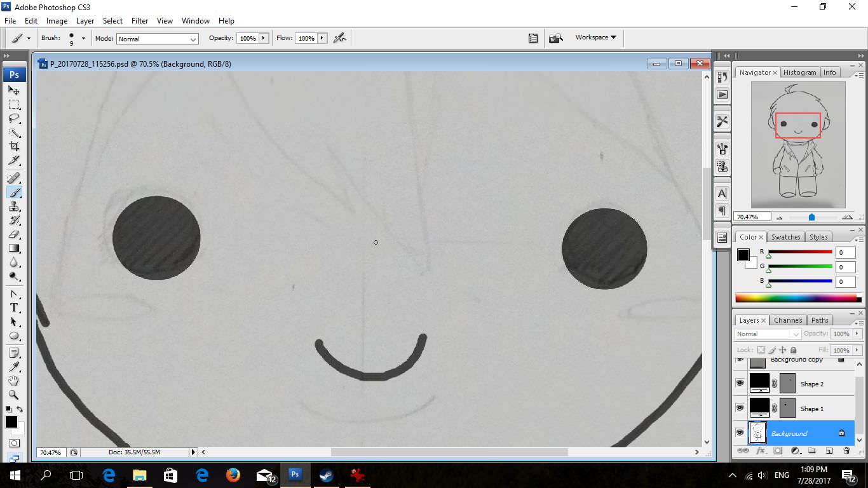Click the Clone Stamp tool
Screen dimensions: 868x488
pos(14,207)
